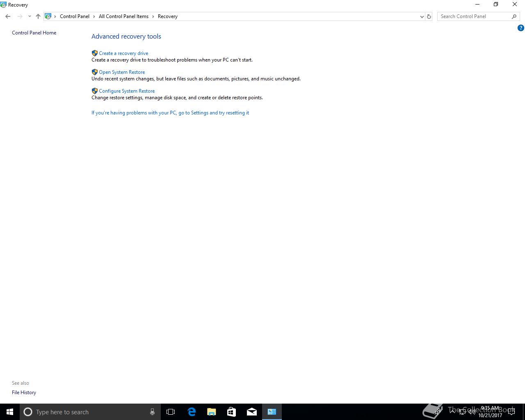
Task: Minimize the Recovery window
Action: tap(477, 5)
